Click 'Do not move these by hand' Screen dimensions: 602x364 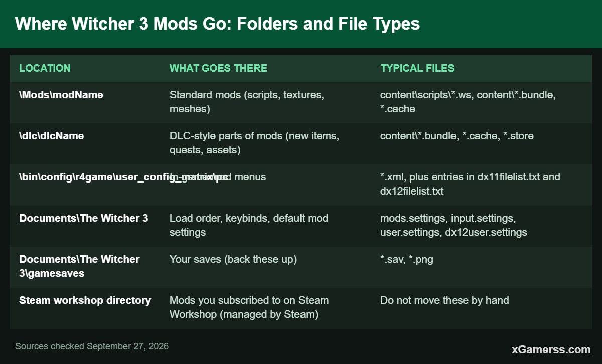444,300
